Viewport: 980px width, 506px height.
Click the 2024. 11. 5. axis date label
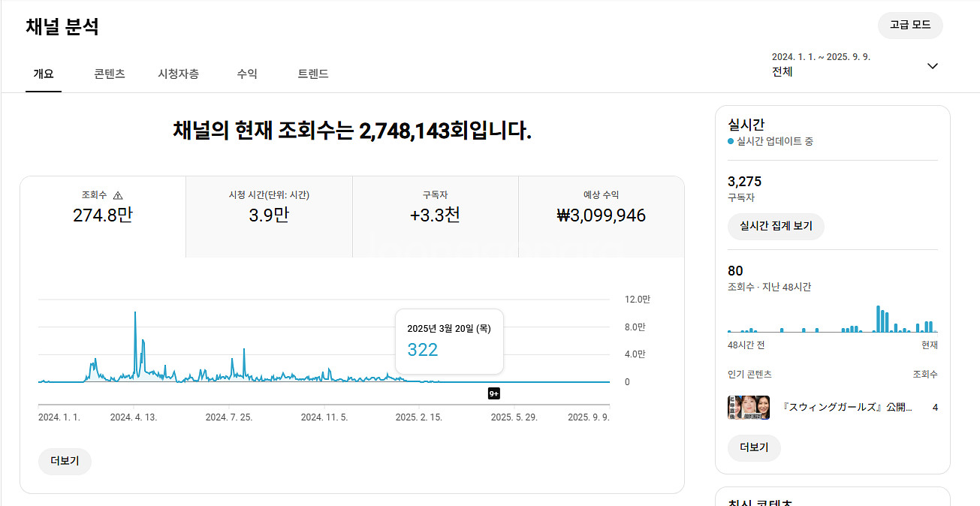(324, 417)
